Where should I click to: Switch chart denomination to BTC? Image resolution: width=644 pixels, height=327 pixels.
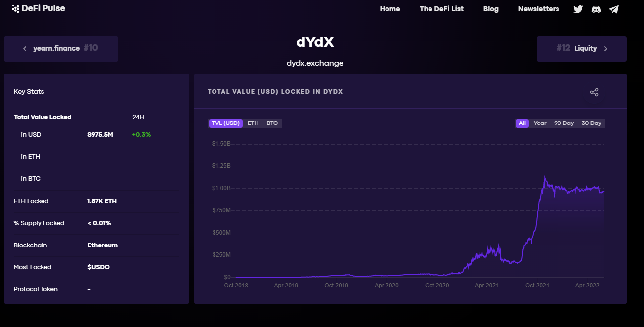[x=272, y=123]
